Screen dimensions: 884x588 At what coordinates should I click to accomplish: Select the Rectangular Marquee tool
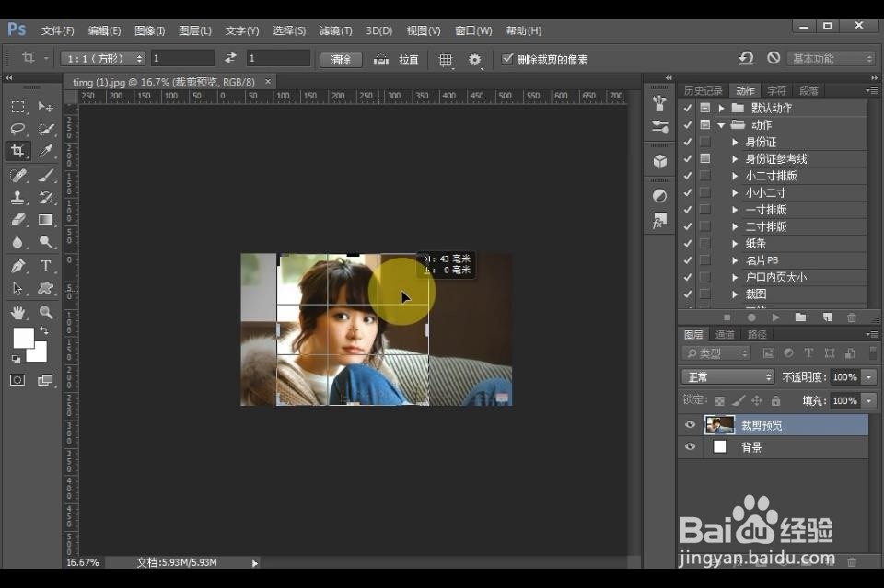click(x=17, y=107)
